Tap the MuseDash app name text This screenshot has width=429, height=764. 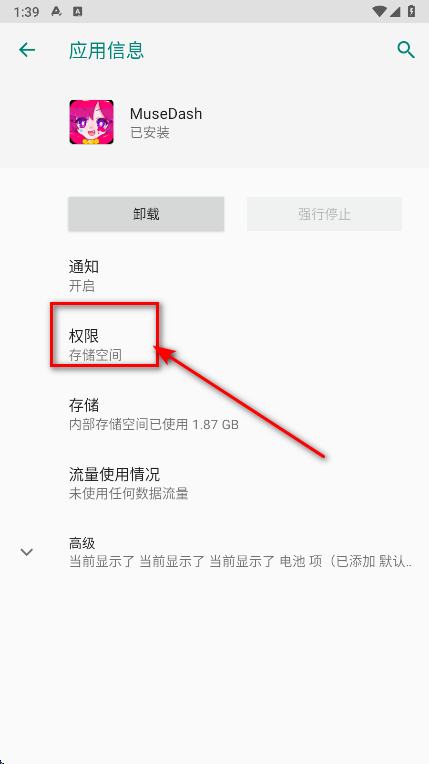point(166,114)
